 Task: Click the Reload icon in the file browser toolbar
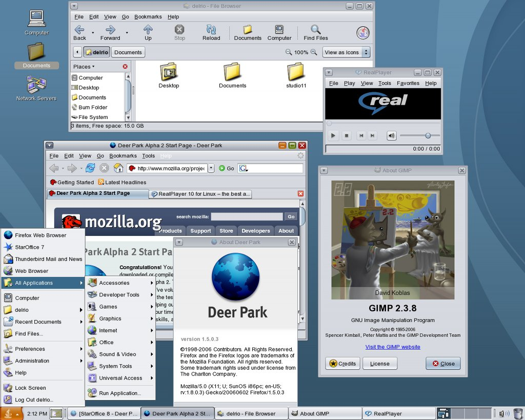coord(211,32)
